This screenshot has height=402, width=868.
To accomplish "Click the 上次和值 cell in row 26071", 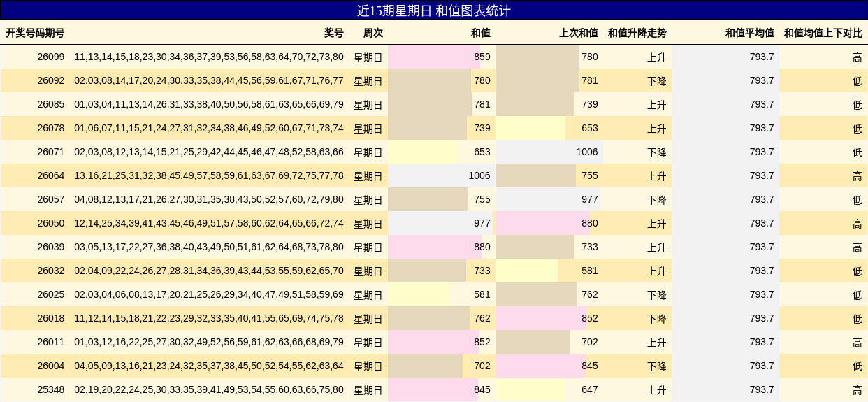I will coord(549,152).
